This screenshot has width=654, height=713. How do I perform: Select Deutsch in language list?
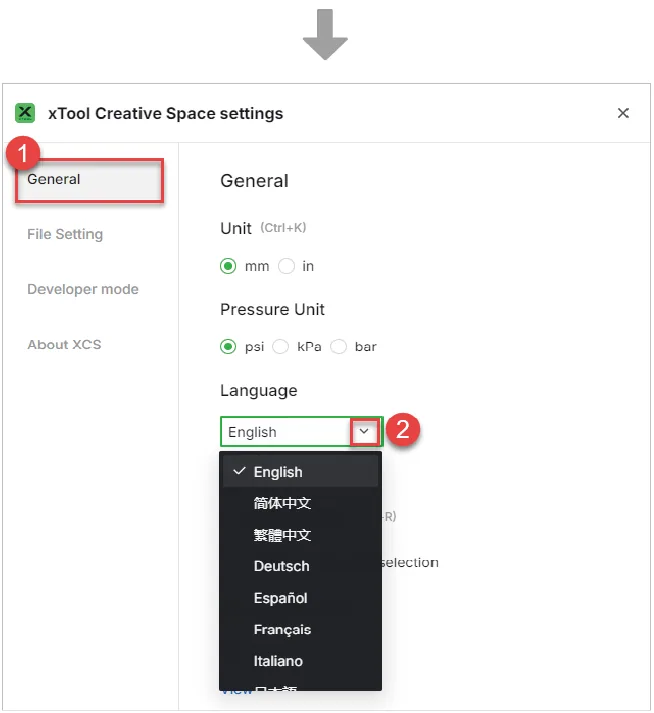[x=300, y=566]
